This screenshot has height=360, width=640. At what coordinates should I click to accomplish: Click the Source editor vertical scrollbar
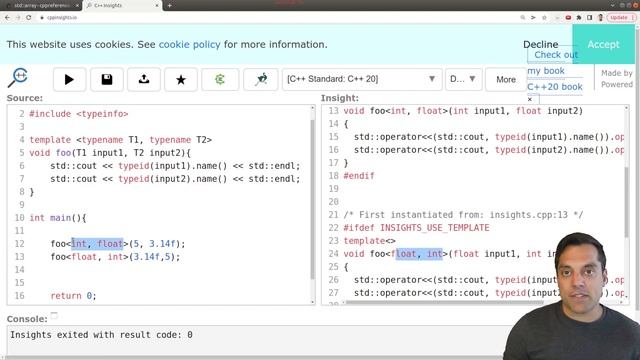313,200
